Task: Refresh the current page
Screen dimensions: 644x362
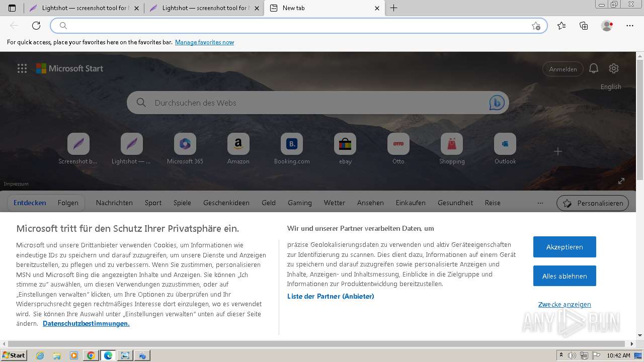Action: click(36, 26)
